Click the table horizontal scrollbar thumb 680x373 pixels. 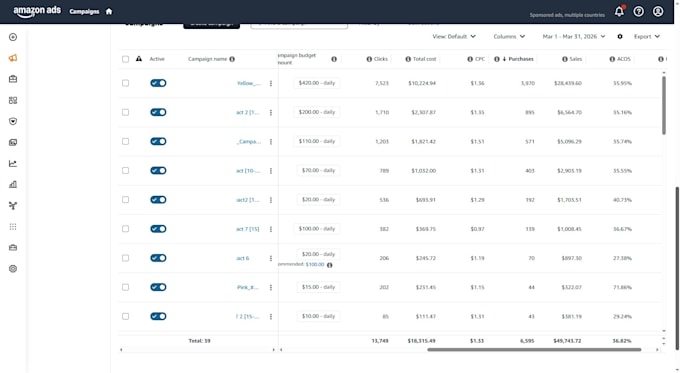pyautogui.click(x=534, y=350)
